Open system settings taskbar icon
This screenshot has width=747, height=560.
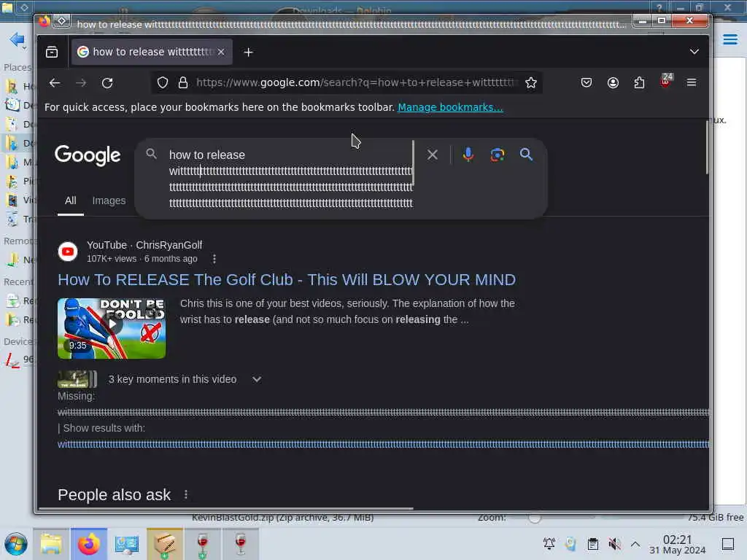tap(127, 544)
